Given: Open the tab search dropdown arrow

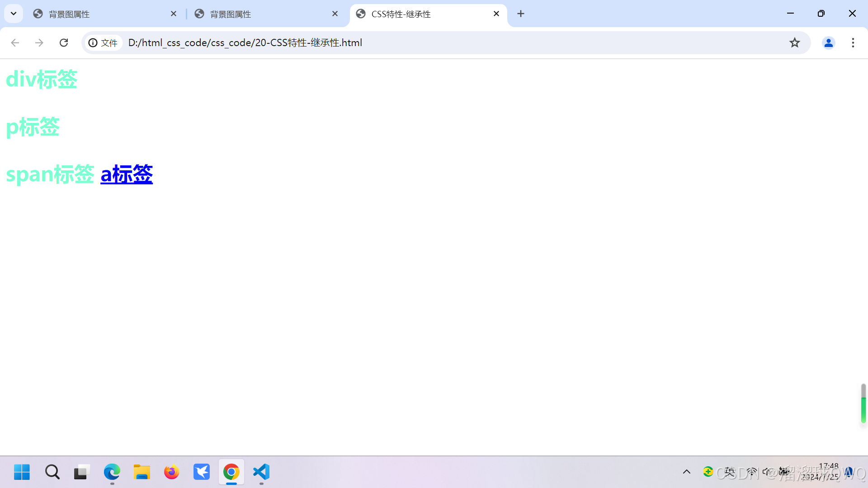Looking at the screenshot, I should pos(14,14).
